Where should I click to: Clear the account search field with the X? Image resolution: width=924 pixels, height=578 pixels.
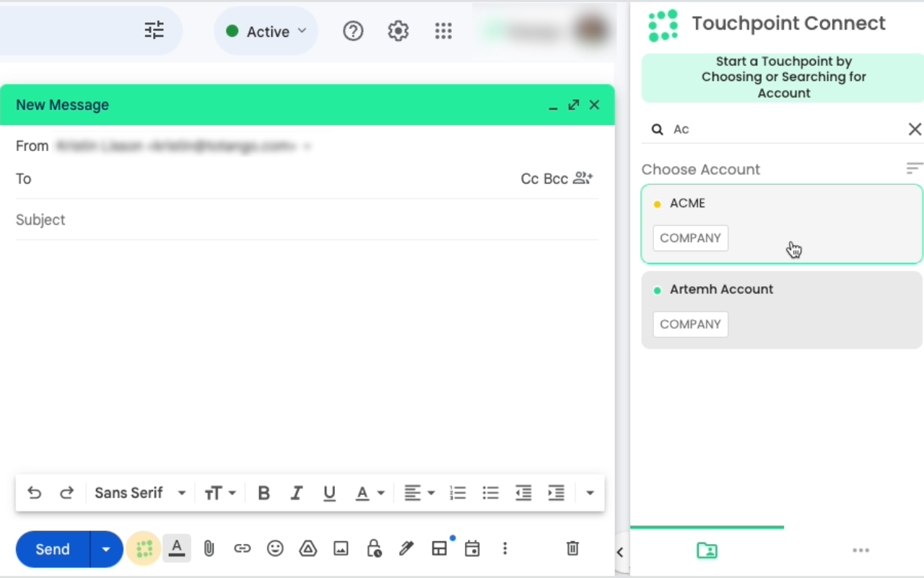tap(915, 129)
